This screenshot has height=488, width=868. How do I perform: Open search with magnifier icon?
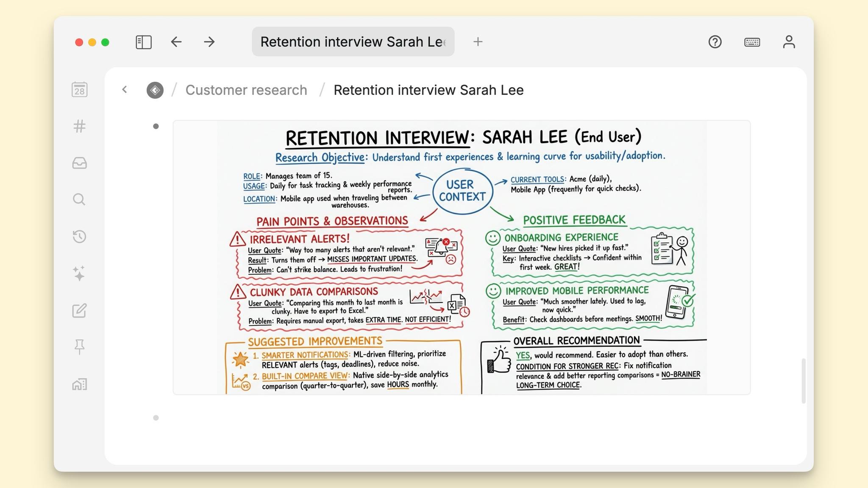tap(79, 200)
